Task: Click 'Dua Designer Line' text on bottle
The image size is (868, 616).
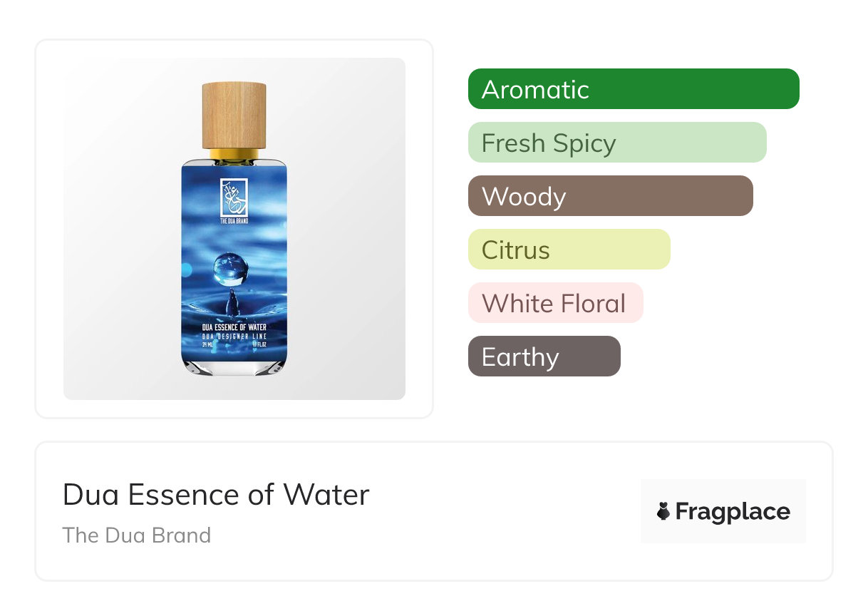Action: (234, 336)
